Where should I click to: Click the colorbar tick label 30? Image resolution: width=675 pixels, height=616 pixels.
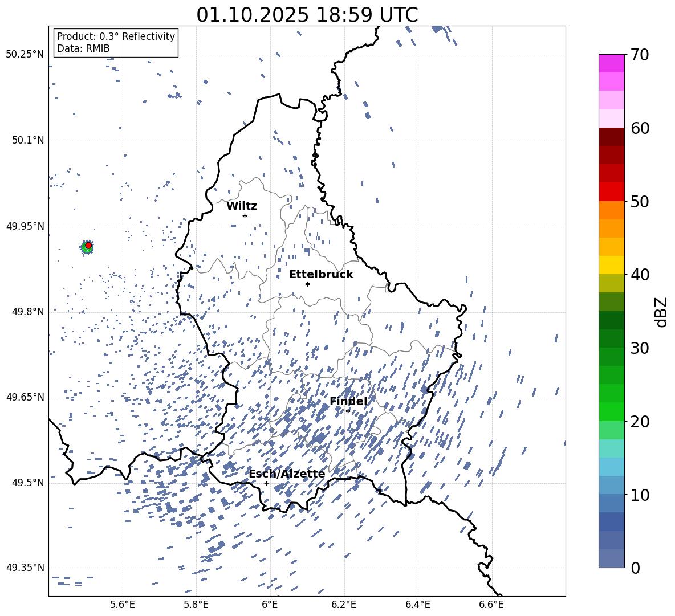coord(640,348)
